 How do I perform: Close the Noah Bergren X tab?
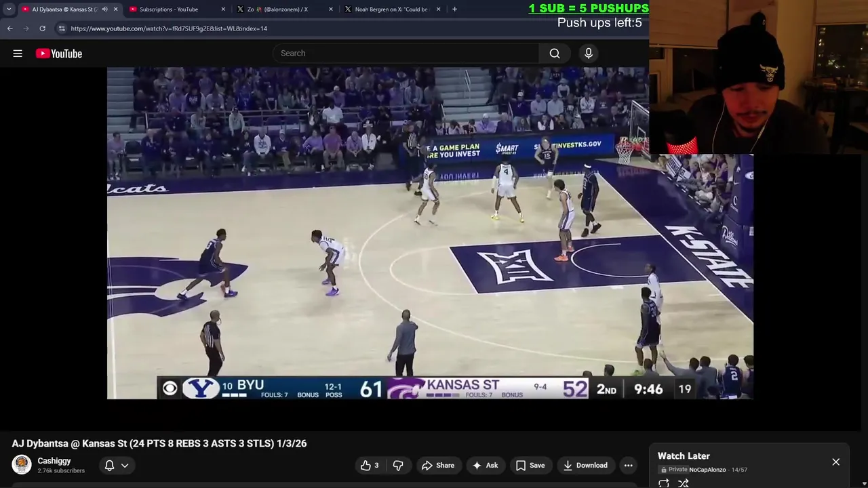click(x=438, y=9)
